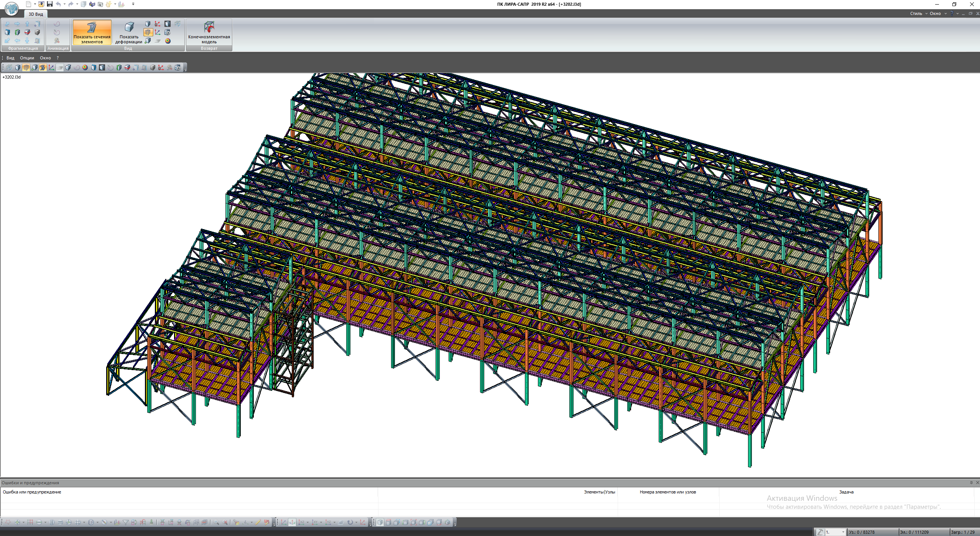
Task: Click Ошибка или предупреждение column header
Action: pyautogui.click(x=32, y=492)
